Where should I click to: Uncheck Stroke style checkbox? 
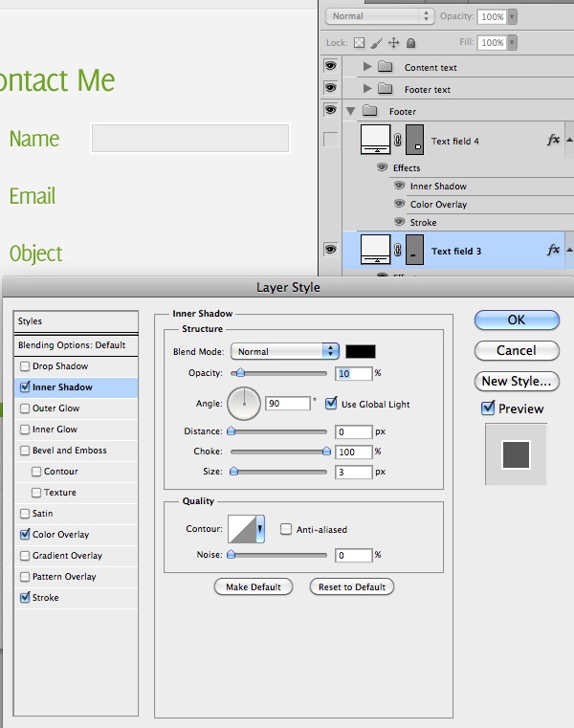point(25,598)
